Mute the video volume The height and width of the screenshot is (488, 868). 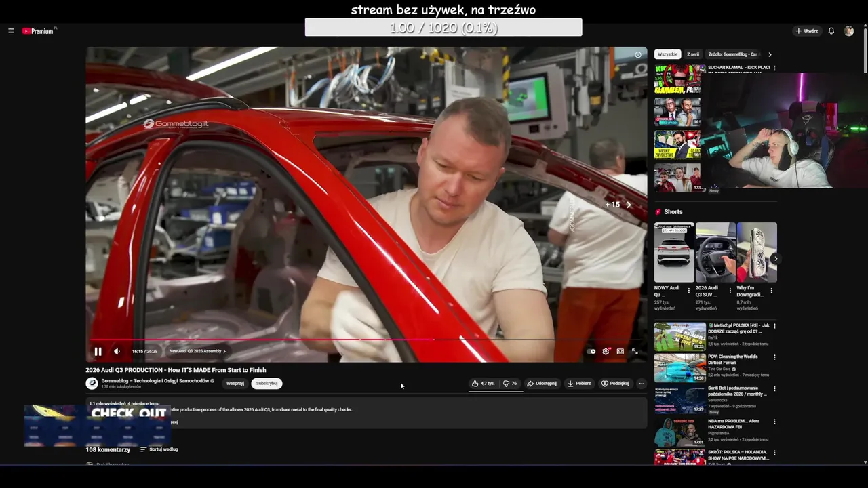click(x=117, y=351)
